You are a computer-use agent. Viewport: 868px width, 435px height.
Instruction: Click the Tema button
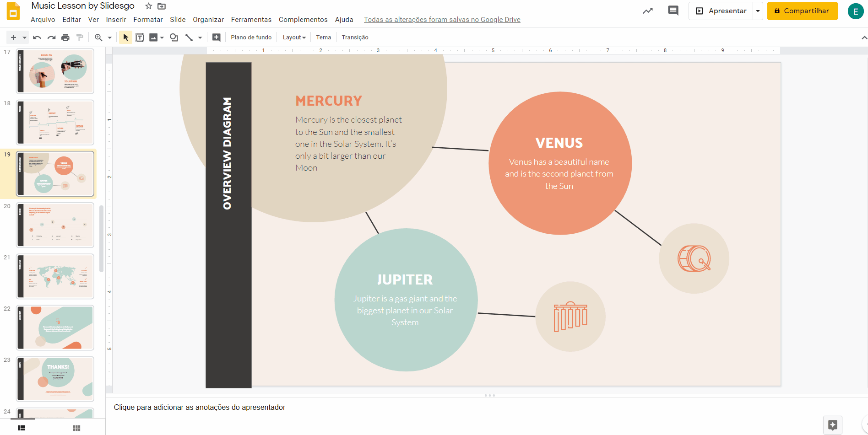click(324, 38)
